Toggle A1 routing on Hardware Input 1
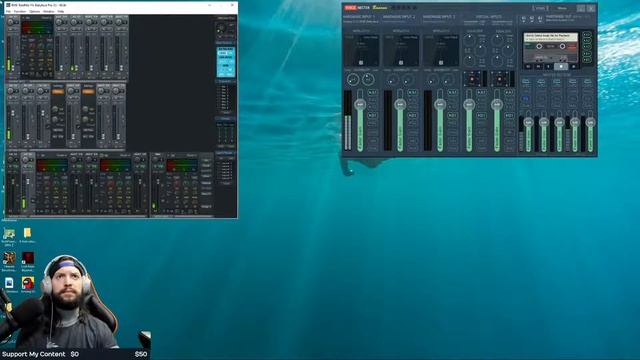The image size is (640, 360). 372,93
